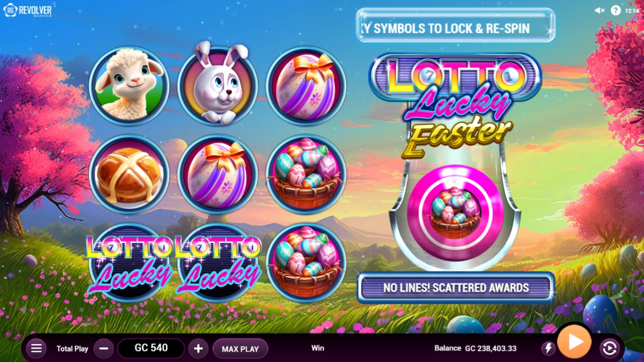The image size is (644, 362).
Task: Unmute the sound speaker icon
Action: (600, 10)
